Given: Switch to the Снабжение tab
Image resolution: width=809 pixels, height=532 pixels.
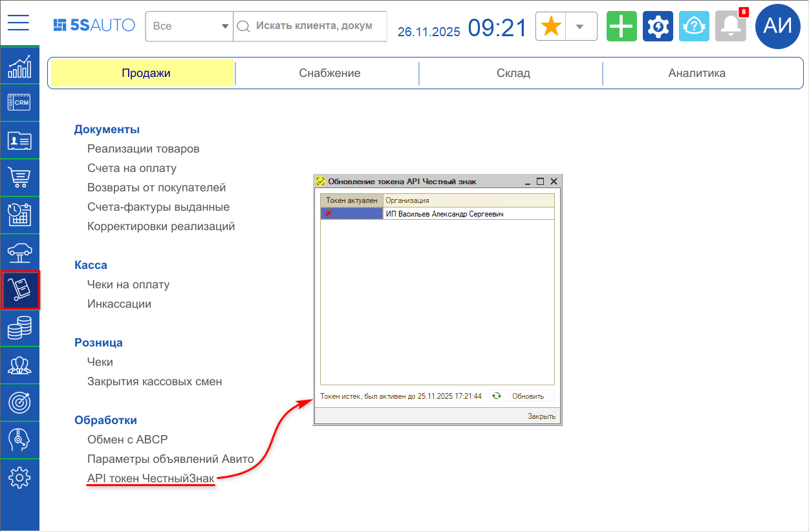Looking at the screenshot, I should (x=329, y=73).
